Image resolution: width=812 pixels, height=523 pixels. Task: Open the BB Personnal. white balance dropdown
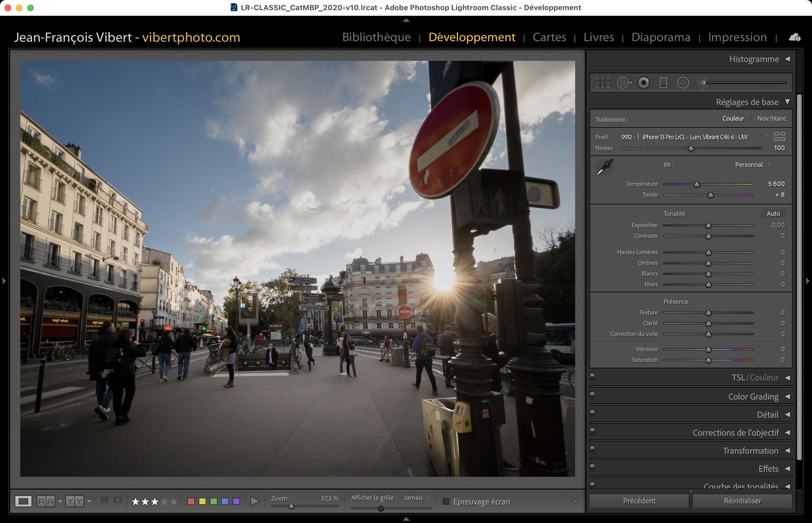click(753, 165)
